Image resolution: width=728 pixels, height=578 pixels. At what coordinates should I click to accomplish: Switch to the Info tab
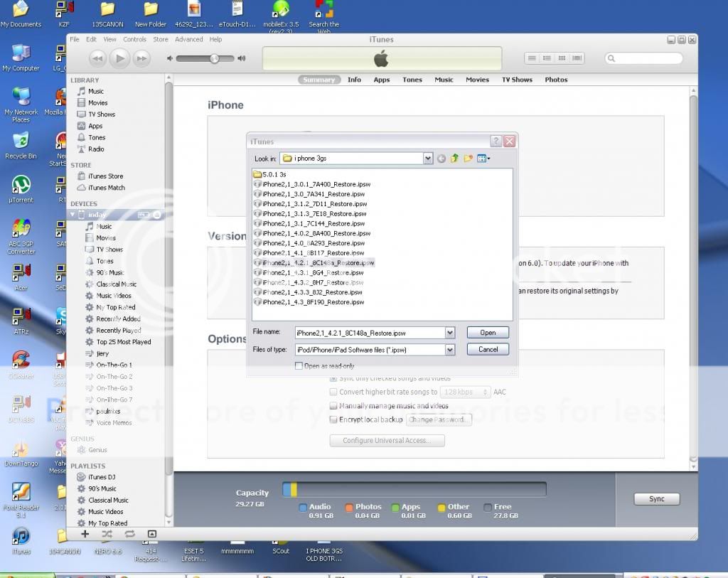pyautogui.click(x=354, y=80)
